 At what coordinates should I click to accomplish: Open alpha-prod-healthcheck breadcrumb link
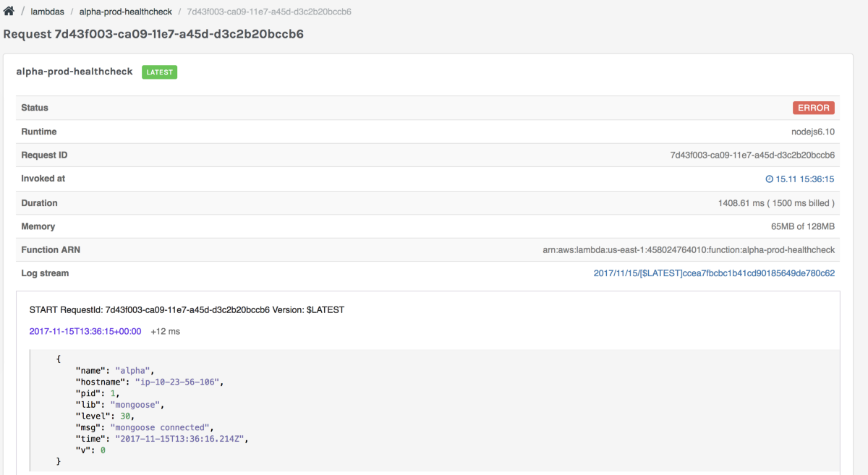coord(126,12)
